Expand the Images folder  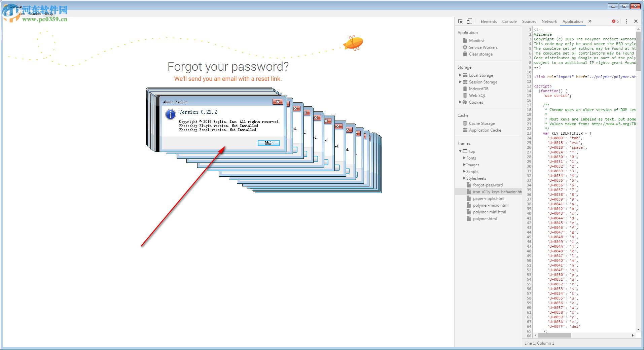(x=464, y=165)
